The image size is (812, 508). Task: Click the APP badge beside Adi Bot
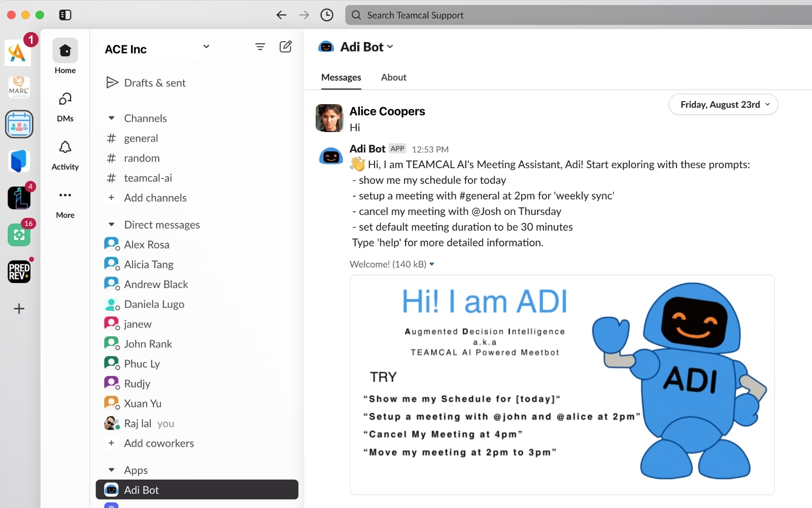397,149
